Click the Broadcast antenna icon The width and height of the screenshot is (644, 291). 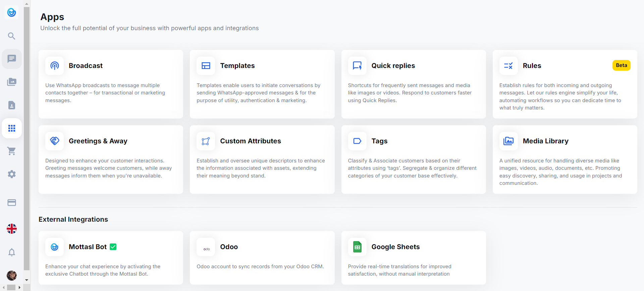click(55, 66)
